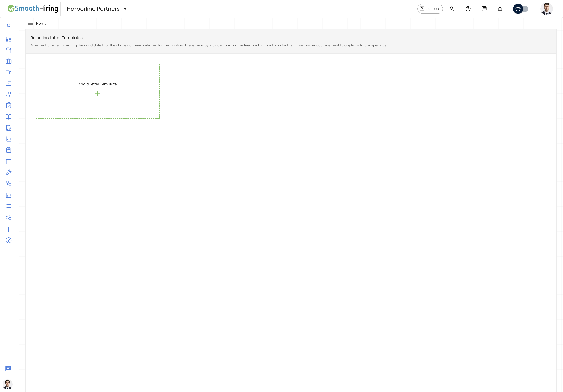Click the add document icon in sidebar
This screenshot has height=392, width=563.
[9, 50]
